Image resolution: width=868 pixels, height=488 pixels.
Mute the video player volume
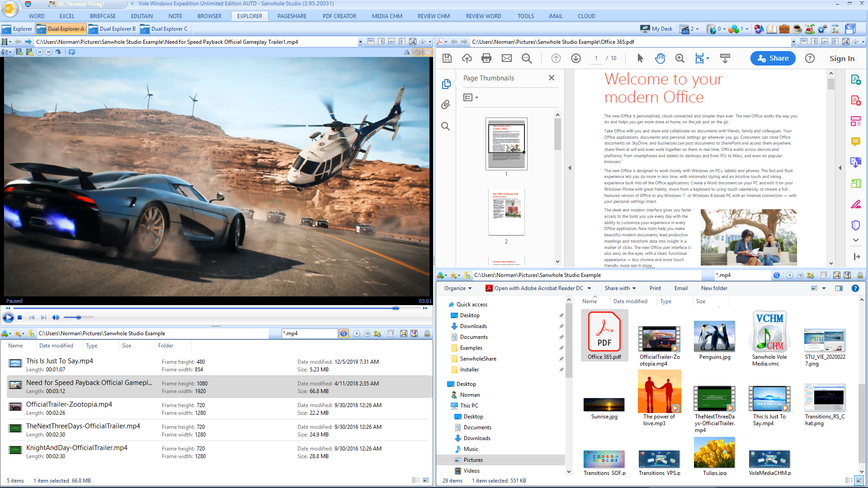(x=56, y=318)
